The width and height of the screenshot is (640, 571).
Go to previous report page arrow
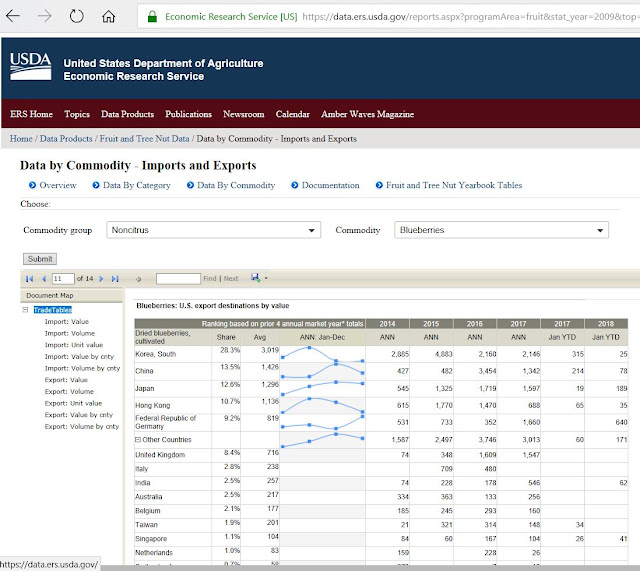(x=44, y=279)
